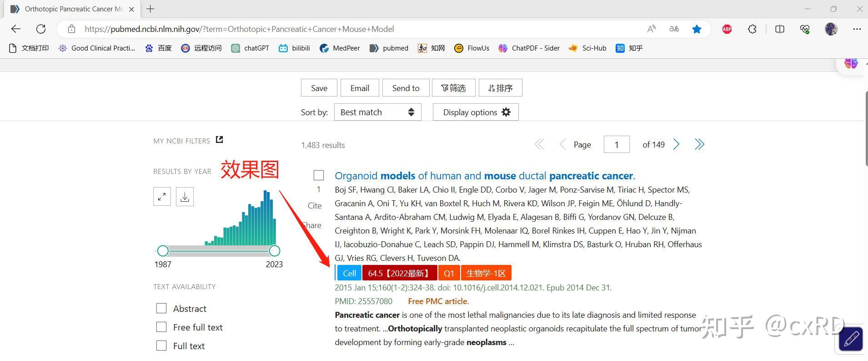Click the 生物学-1区 category tag
The width and height of the screenshot is (868, 361).
coord(486,273)
